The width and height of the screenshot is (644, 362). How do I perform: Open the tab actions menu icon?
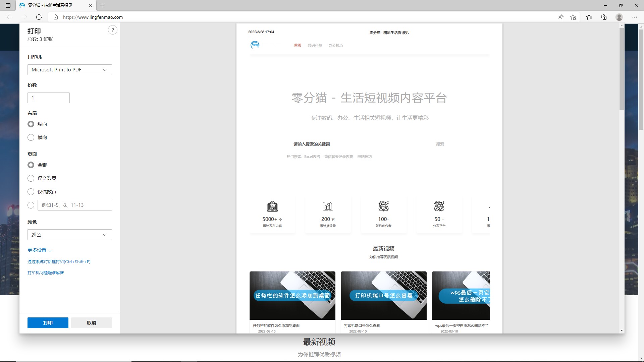[8, 5]
